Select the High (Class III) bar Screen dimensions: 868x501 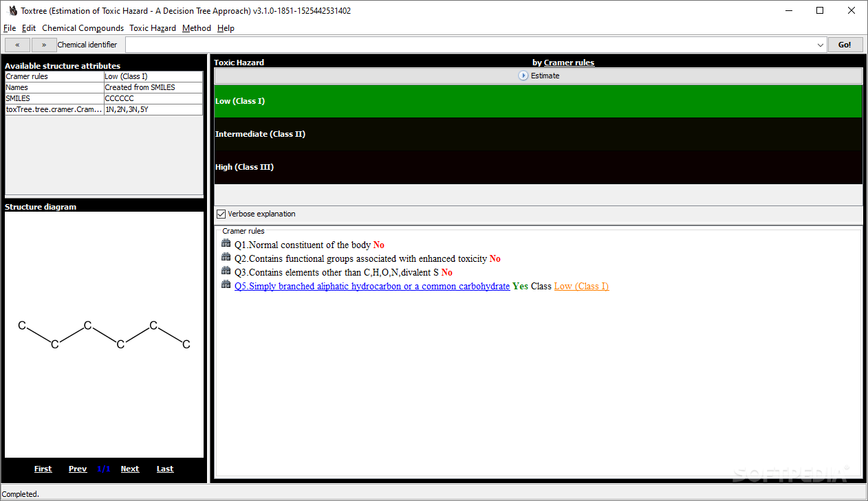point(539,167)
